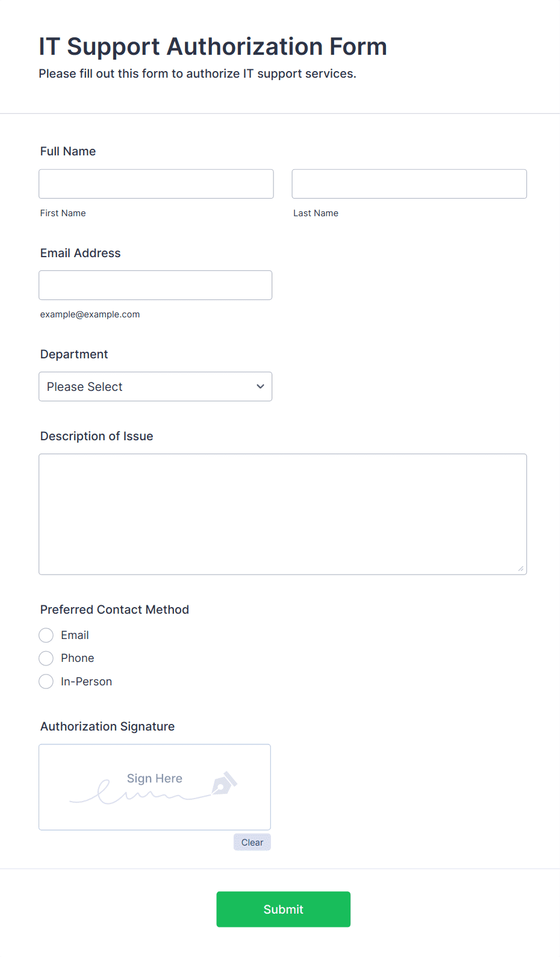Focus the Last Name text box

click(409, 184)
